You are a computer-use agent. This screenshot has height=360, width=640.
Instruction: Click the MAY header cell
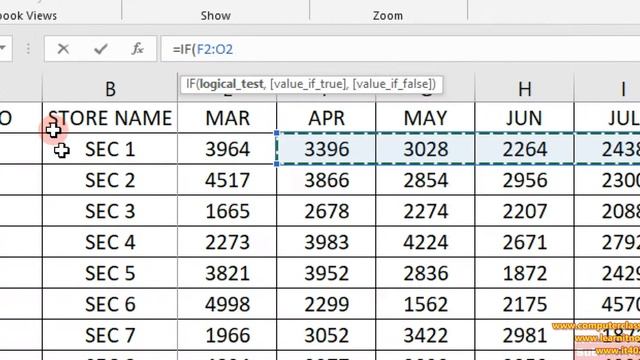click(425, 118)
